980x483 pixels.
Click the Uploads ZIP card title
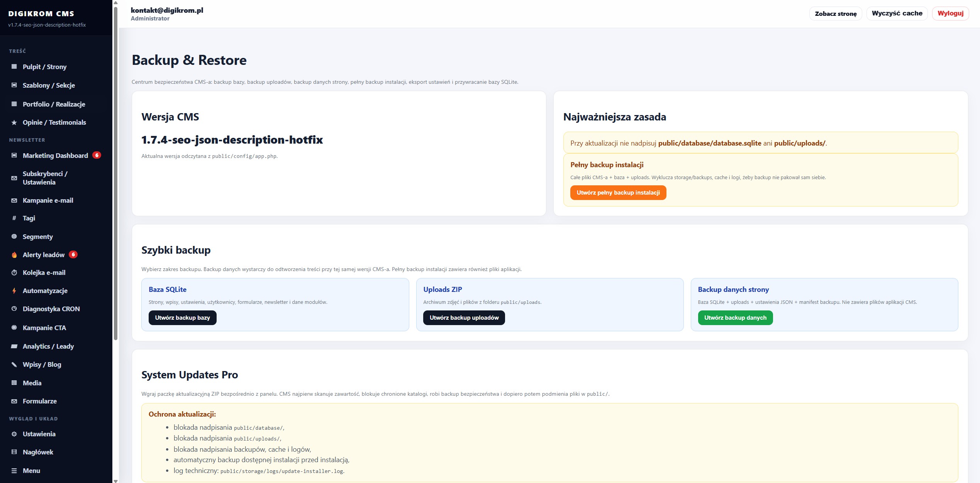443,290
